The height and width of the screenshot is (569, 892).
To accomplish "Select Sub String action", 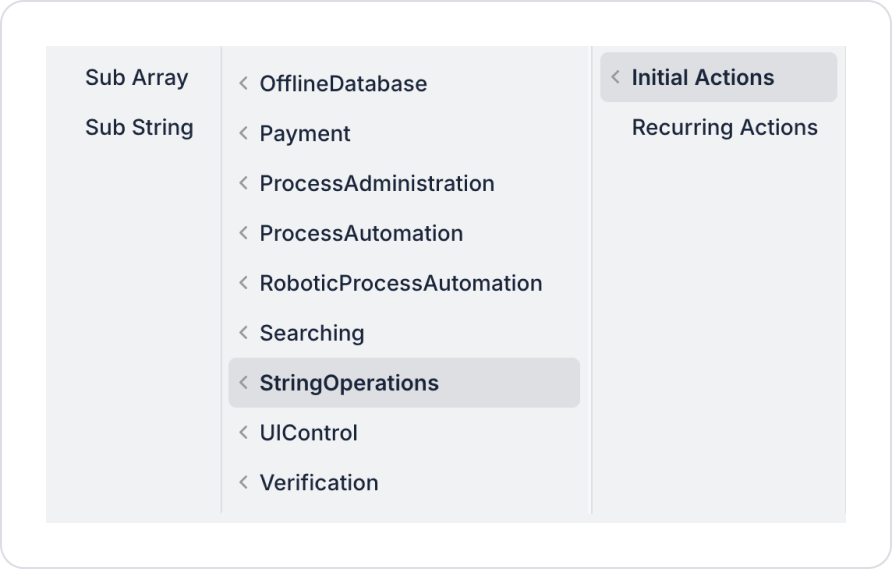I will pyautogui.click(x=139, y=127).
